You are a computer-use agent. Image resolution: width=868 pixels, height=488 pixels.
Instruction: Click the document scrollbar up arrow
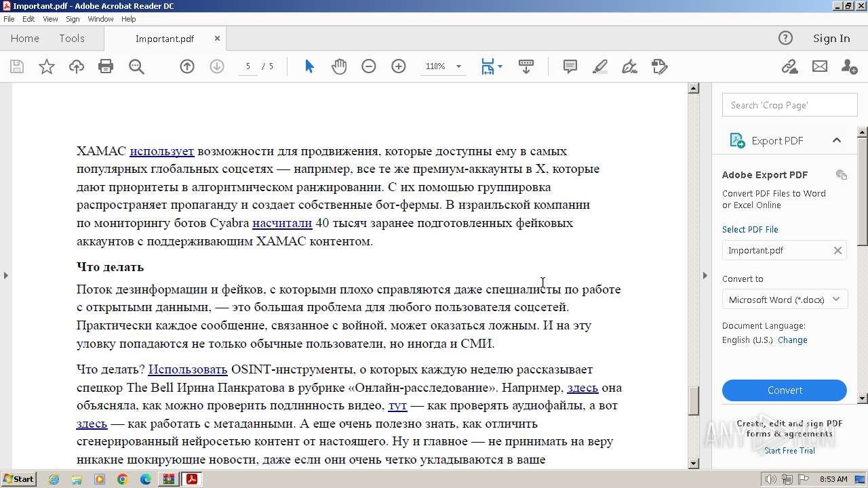(693, 88)
